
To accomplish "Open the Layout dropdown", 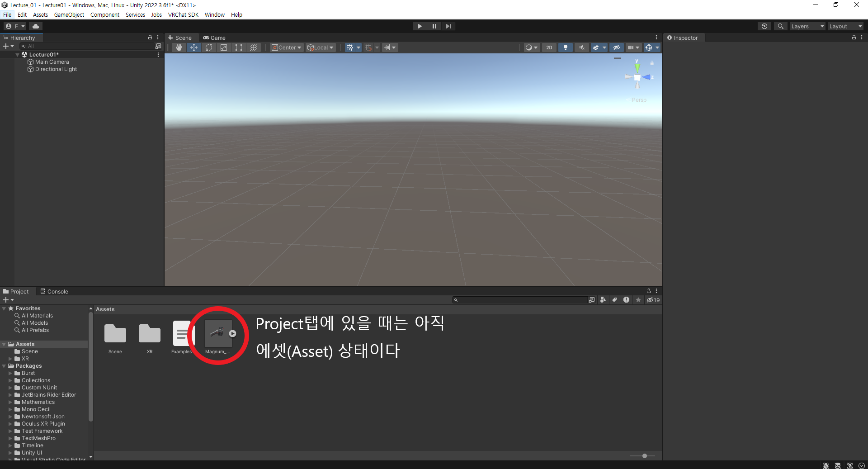I will pos(845,26).
